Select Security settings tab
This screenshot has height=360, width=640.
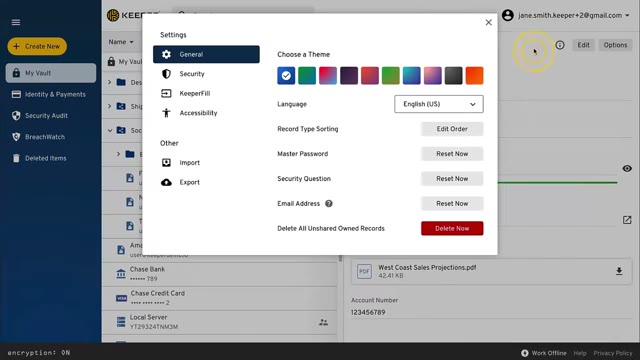click(x=206, y=74)
